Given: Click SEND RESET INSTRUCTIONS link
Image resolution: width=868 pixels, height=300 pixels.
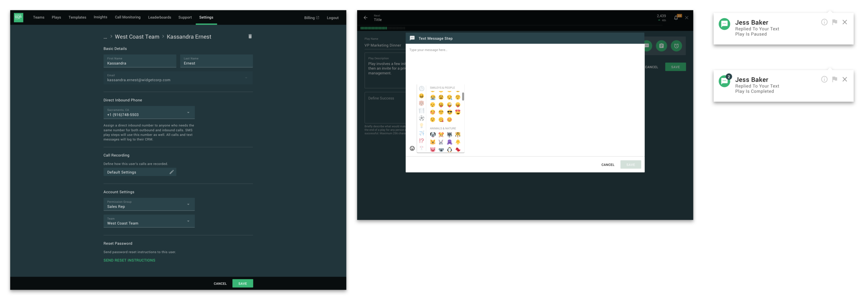Looking at the screenshot, I should pyautogui.click(x=129, y=260).
